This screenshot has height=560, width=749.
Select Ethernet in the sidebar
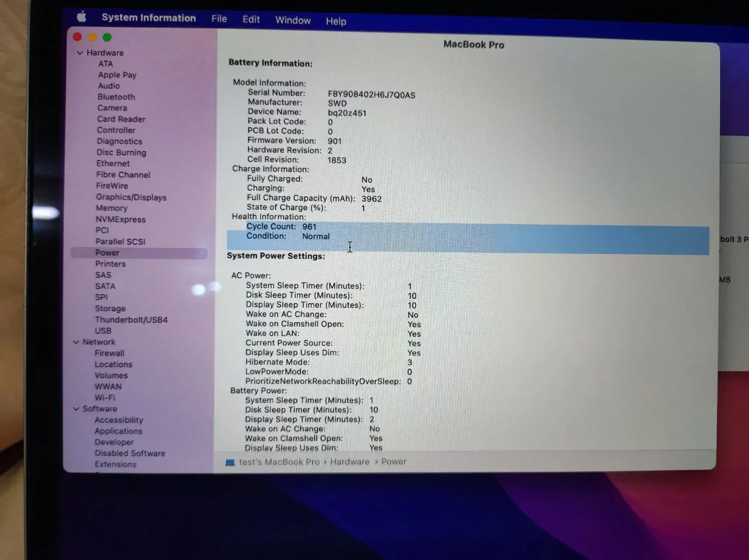point(113,164)
